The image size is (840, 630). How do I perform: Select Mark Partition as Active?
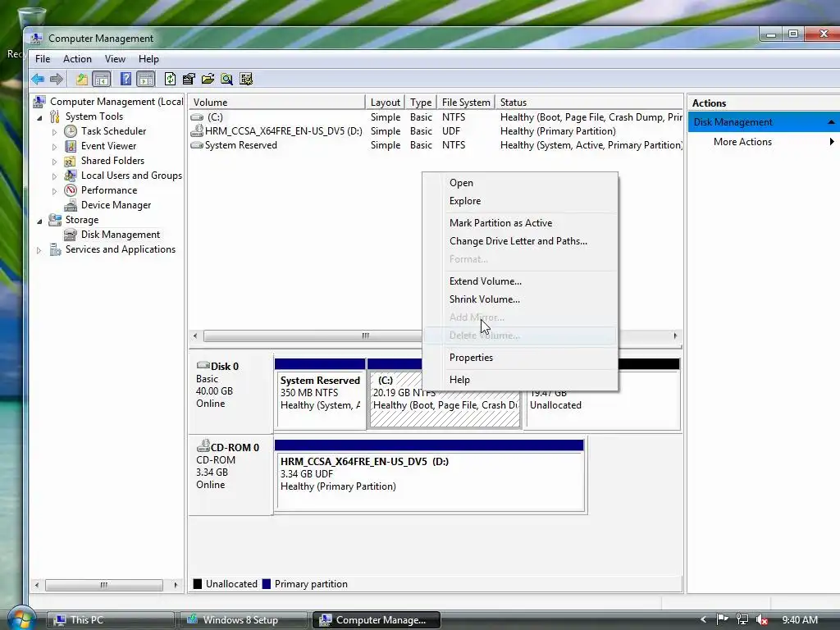coord(519,223)
